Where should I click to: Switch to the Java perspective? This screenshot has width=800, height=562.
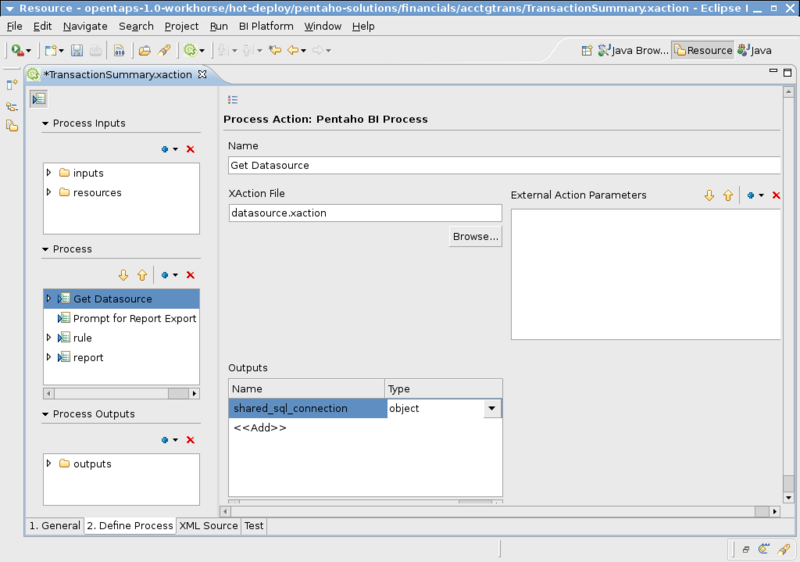(x=755, y=50)
